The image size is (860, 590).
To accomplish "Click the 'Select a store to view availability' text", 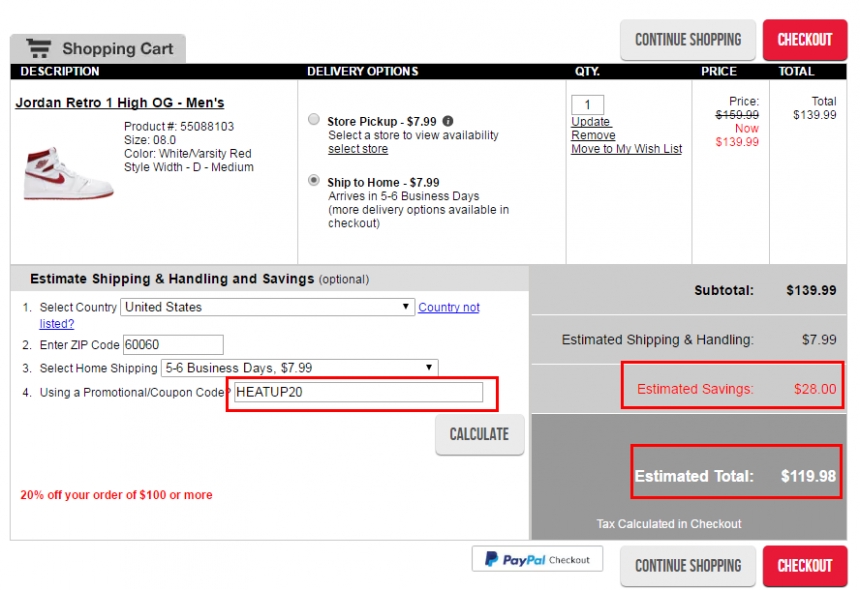I will 414,135.
